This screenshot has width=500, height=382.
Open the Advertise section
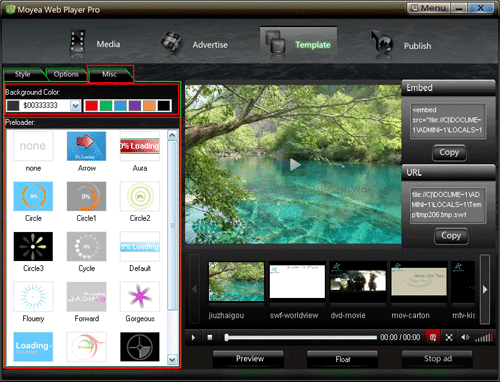point(194,44)
